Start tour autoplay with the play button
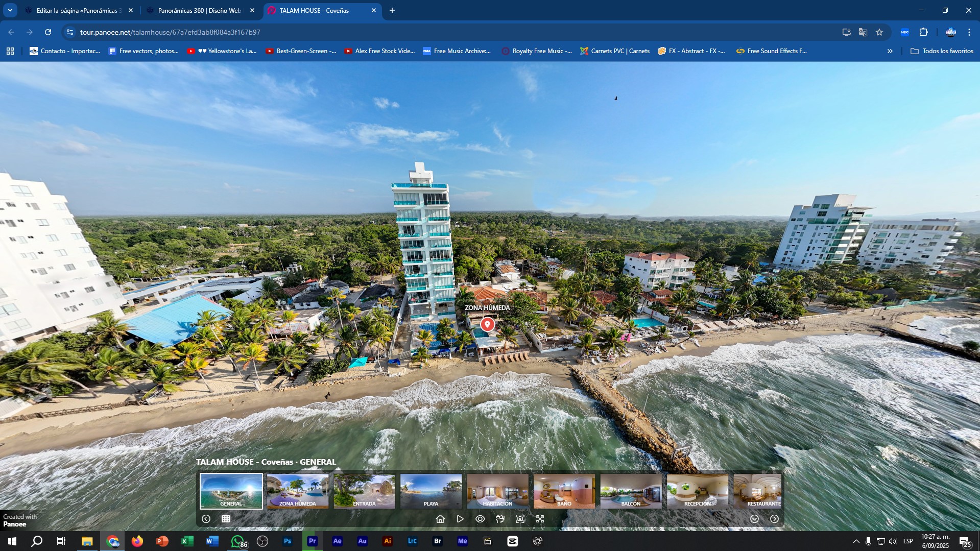This screenshot has height=551, width=980. pyautogui.click(x=460, y=519)
